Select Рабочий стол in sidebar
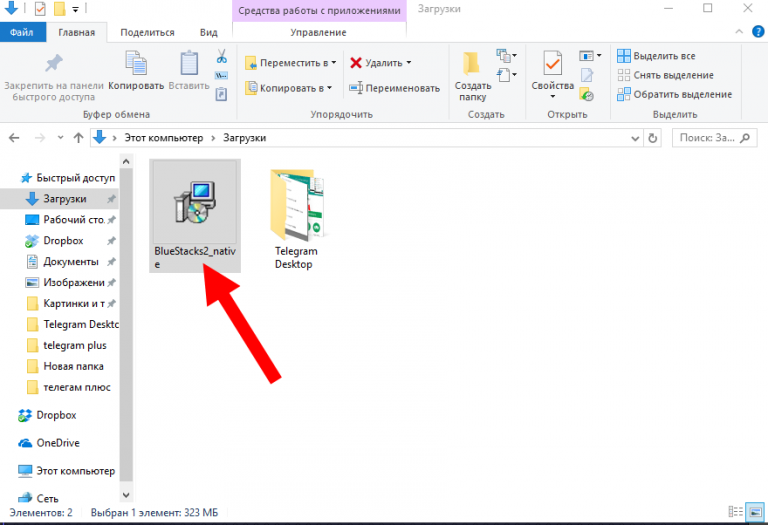 (x=71, y=220)
